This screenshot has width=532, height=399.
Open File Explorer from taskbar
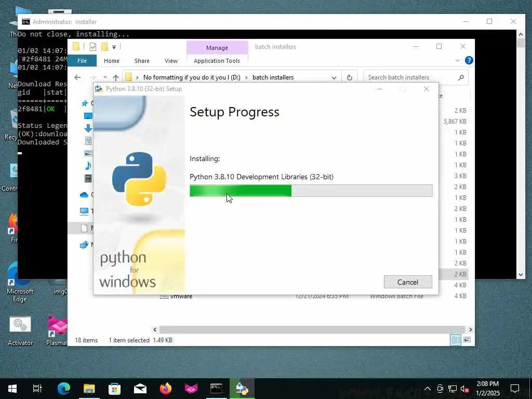[89, 389]
